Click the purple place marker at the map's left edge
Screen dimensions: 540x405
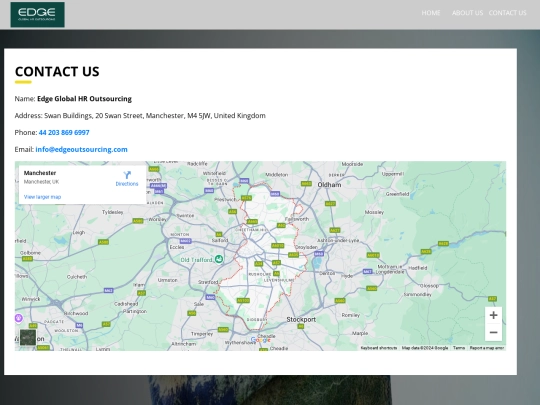point(19,318)
